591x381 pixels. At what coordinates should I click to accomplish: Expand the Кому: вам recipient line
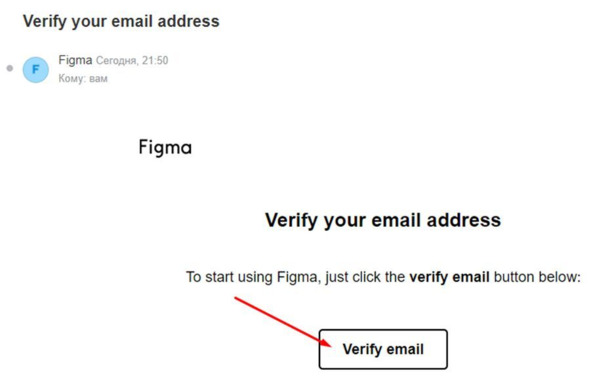pos(83,78)
